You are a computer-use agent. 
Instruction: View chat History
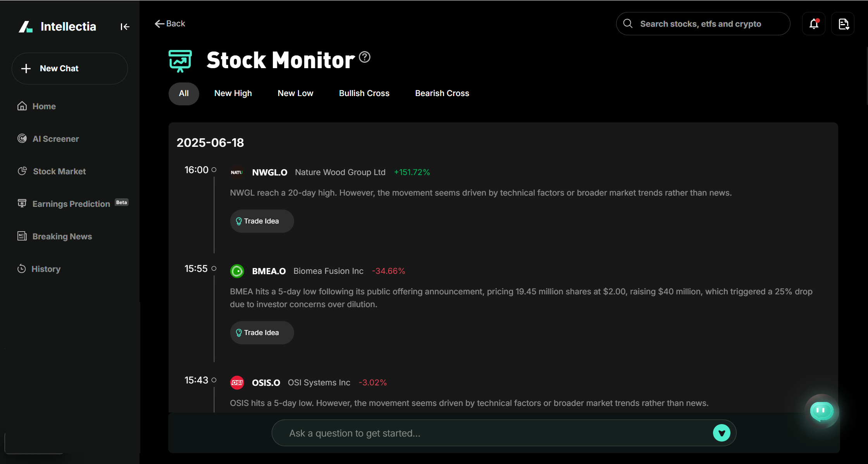click(46, 269)
